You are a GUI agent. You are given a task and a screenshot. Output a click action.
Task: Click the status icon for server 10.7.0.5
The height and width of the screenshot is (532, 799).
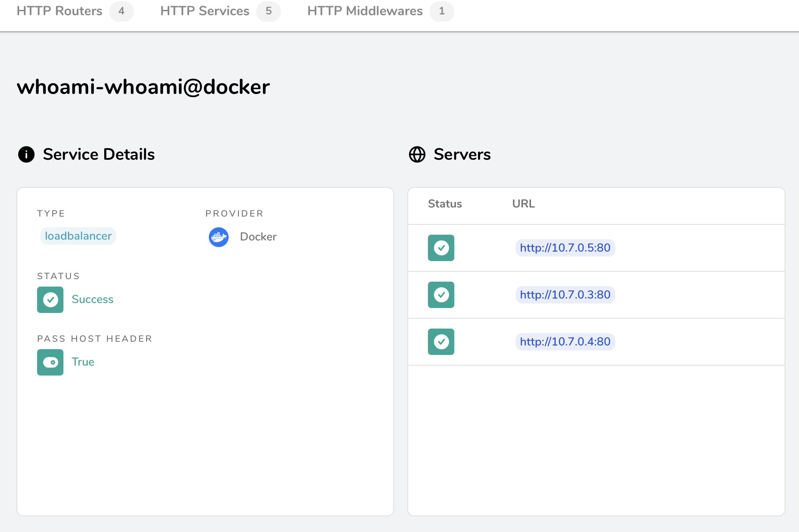(x=441, y=248)
